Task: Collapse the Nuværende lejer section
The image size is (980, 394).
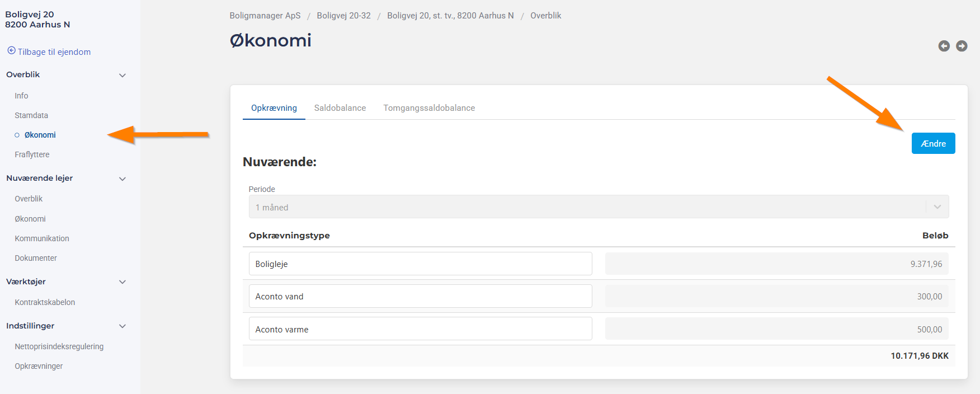Action: tap(123, 179)
